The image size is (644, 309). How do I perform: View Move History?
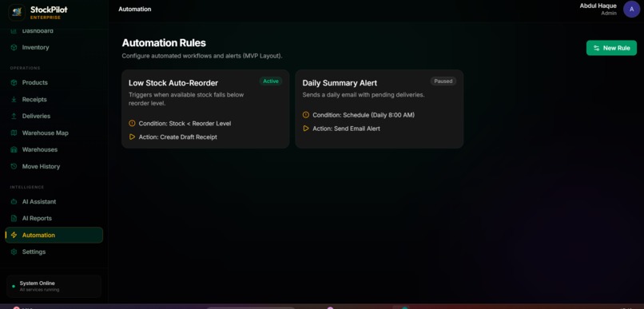[54, 167]
